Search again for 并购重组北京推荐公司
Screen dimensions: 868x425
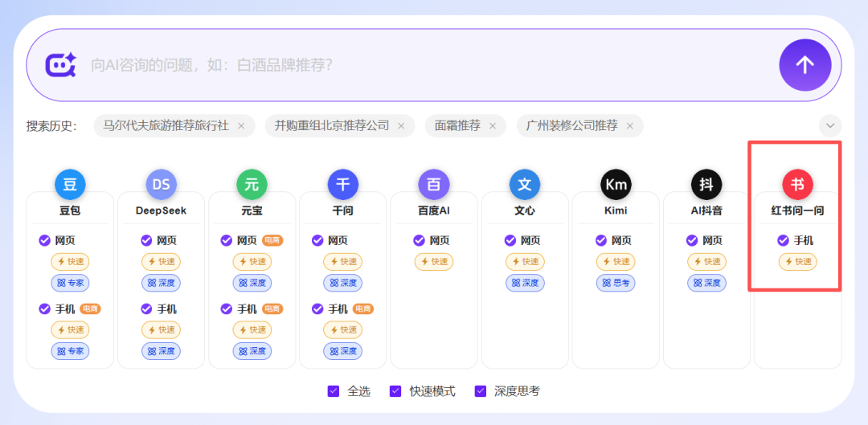pos(332,125)
